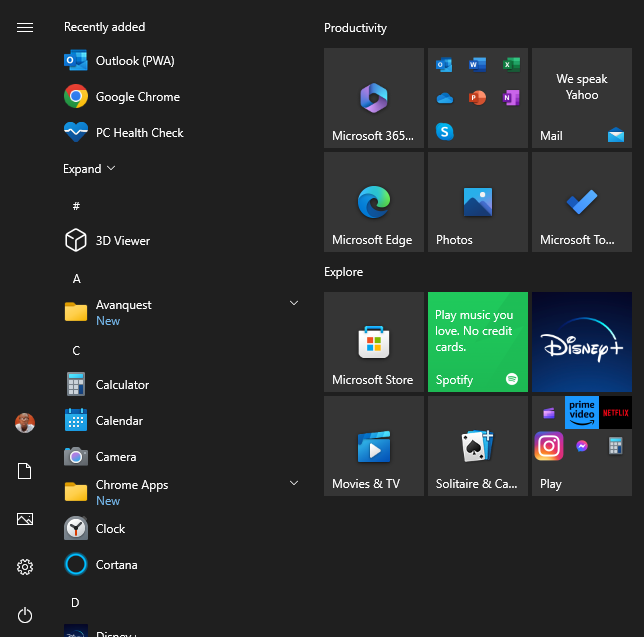Launch Cortana from the app list
This screenshot has width=644, height=637.
(116, 565)
